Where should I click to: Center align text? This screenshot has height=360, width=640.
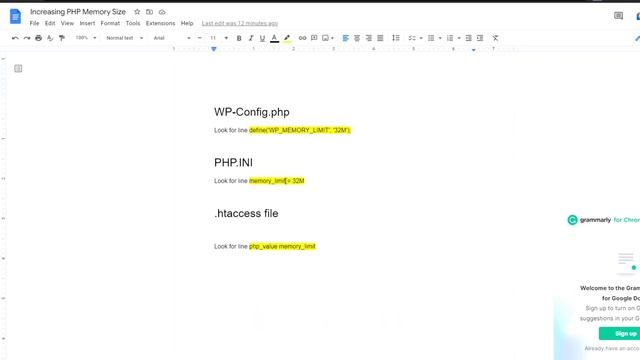357,38
